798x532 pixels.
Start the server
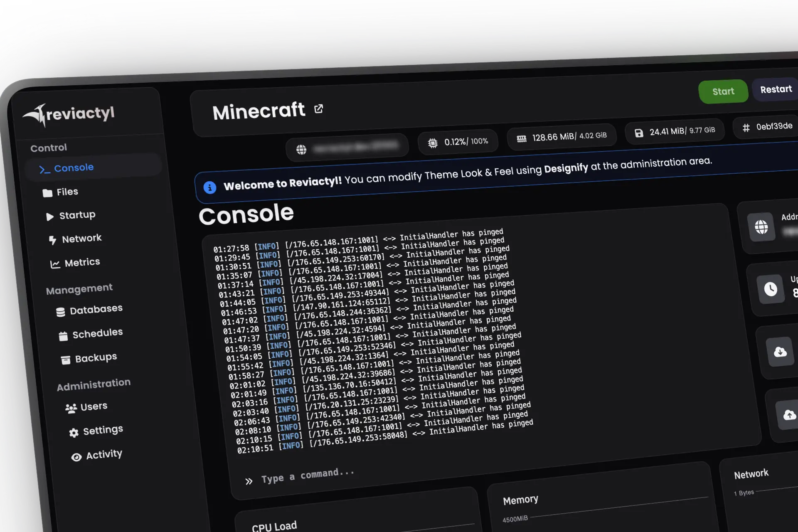pyautogui.click(x=723, y=91)
